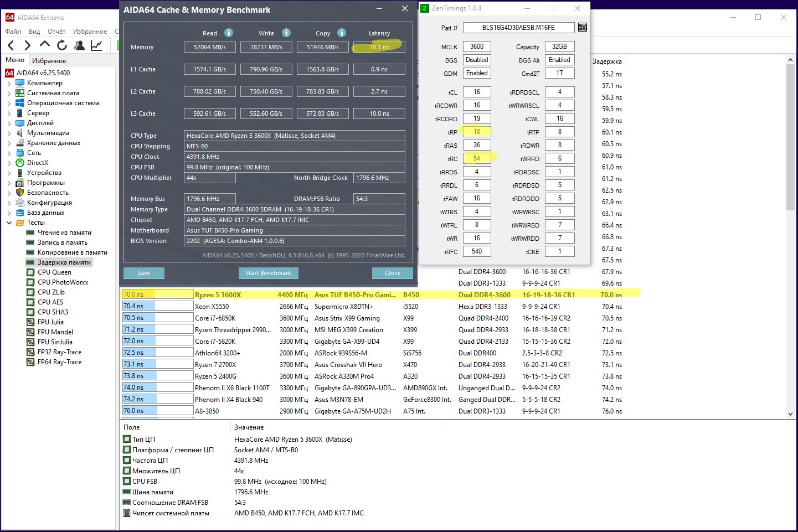Select the CPU PhotoWorxx test
Viewport: 798px width, 532px height.
coord(63,282)
